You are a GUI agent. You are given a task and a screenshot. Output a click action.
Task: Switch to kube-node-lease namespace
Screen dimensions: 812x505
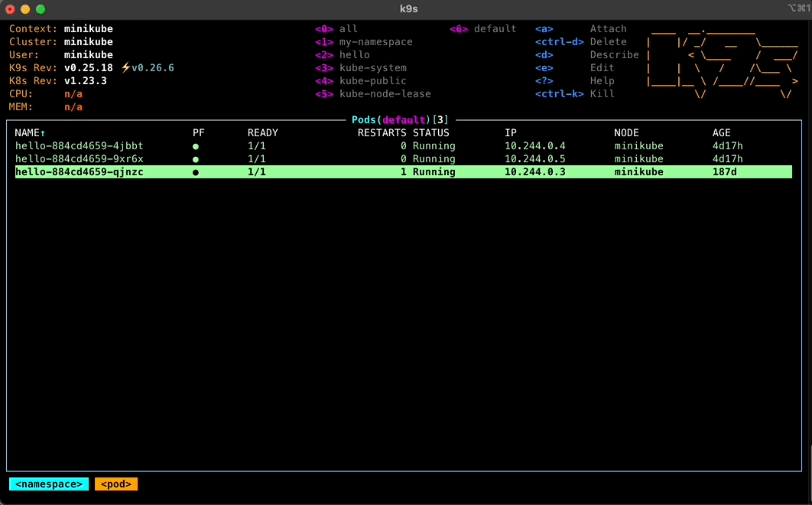point(373,93)
